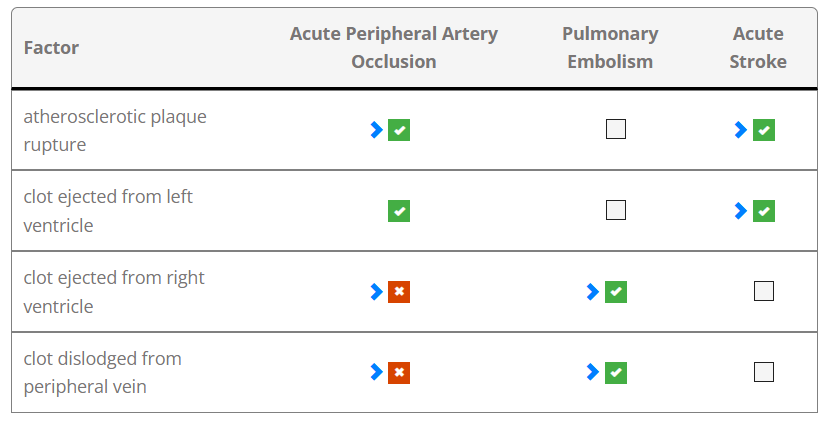Click blue arrow for right ventricle Pulmonary Embolism
The image size is (827, 434).
pos(593,292)
